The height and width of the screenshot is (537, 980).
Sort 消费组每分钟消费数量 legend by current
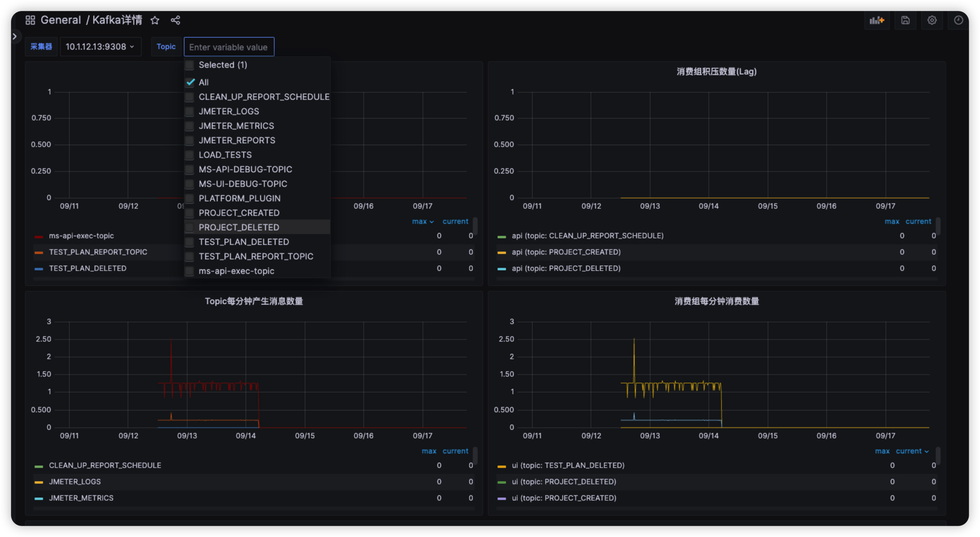click(x=912, y=451)
